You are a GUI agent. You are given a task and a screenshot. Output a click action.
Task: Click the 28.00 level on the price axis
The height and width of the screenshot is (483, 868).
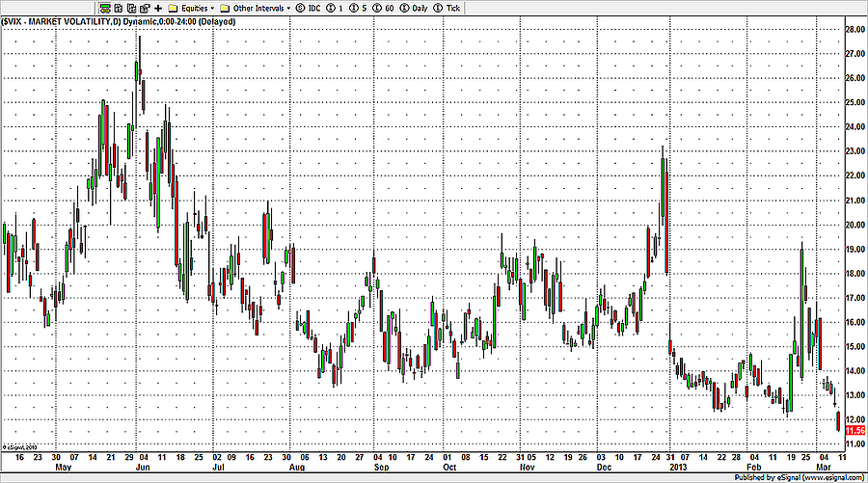tap(854, 29)
